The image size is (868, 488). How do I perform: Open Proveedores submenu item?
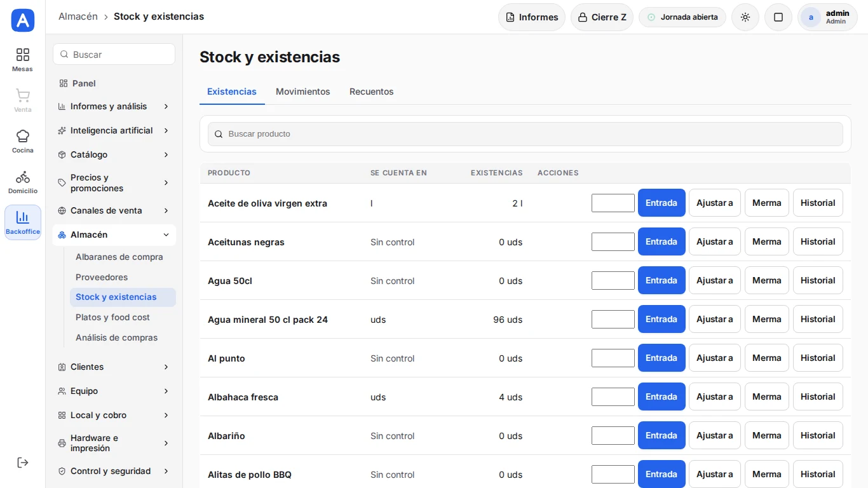[x=123, y=277]
